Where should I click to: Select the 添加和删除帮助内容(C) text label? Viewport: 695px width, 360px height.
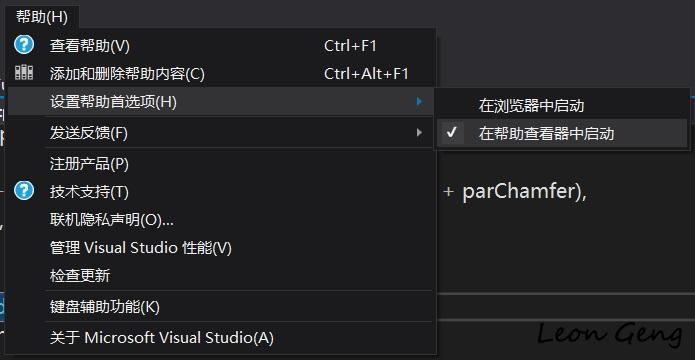[x=127, y=74]
